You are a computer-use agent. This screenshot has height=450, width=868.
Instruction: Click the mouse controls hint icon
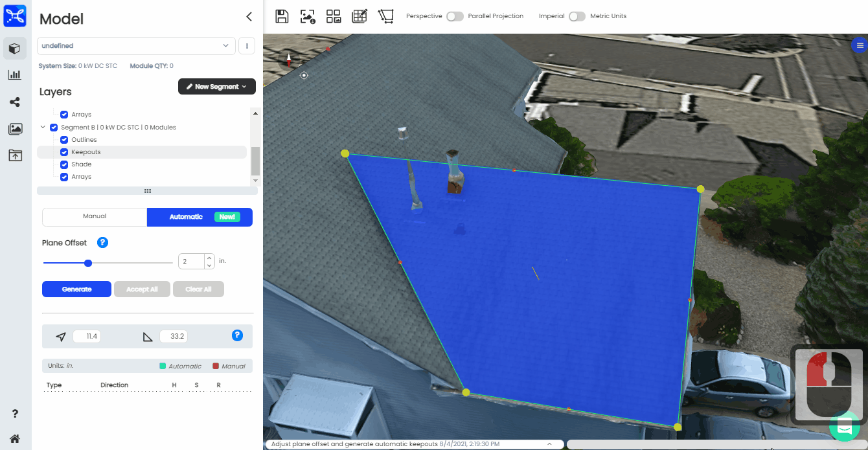point(829,385)
